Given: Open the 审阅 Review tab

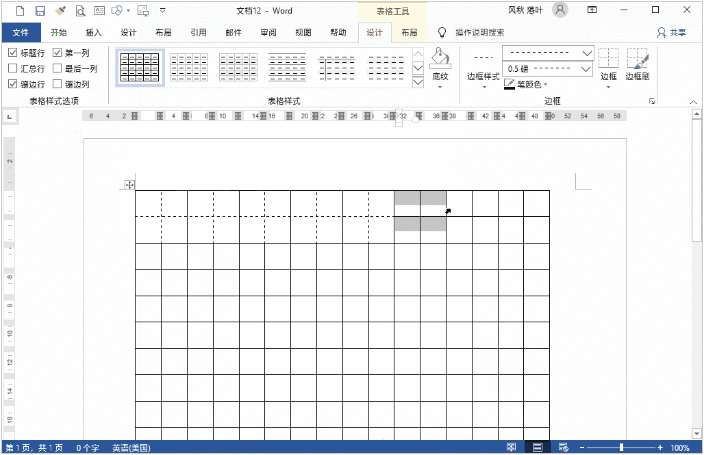Looking at the screenshot, I should (268, 32).
